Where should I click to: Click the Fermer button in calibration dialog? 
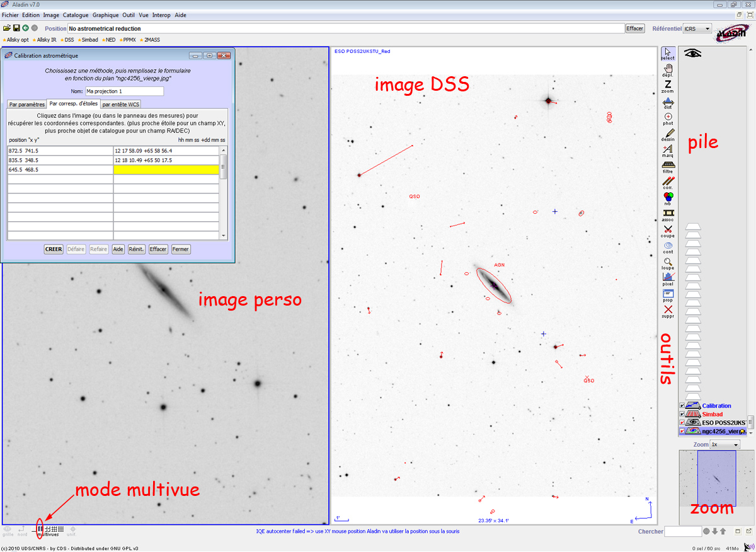click(x=181, y=249)
